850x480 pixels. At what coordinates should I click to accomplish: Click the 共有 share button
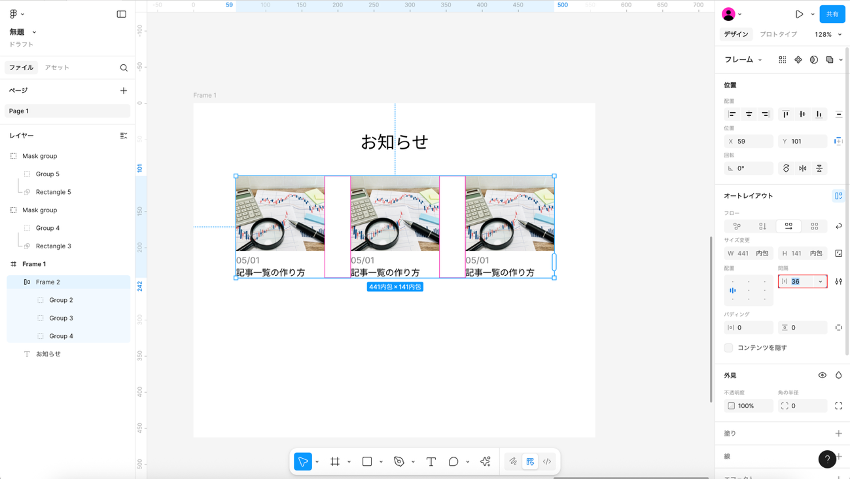click(x=832, y=14)
